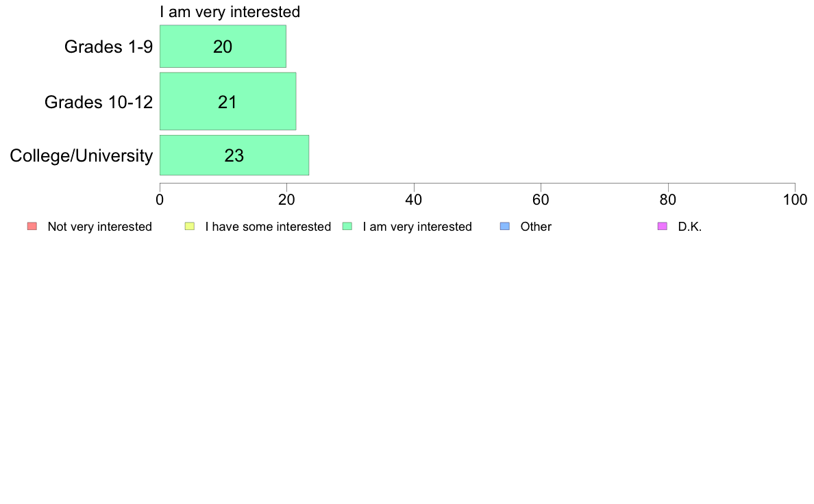814x504 pixels.
Task: Click the blue Other legend swatch
Action: [x=504, y=226]
